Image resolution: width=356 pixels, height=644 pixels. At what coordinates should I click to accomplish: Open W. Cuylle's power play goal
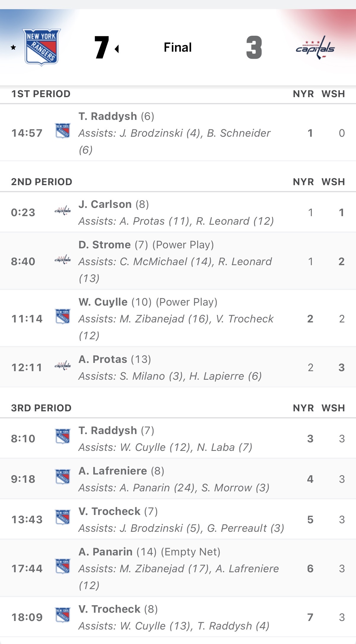[x=103, y=302]
